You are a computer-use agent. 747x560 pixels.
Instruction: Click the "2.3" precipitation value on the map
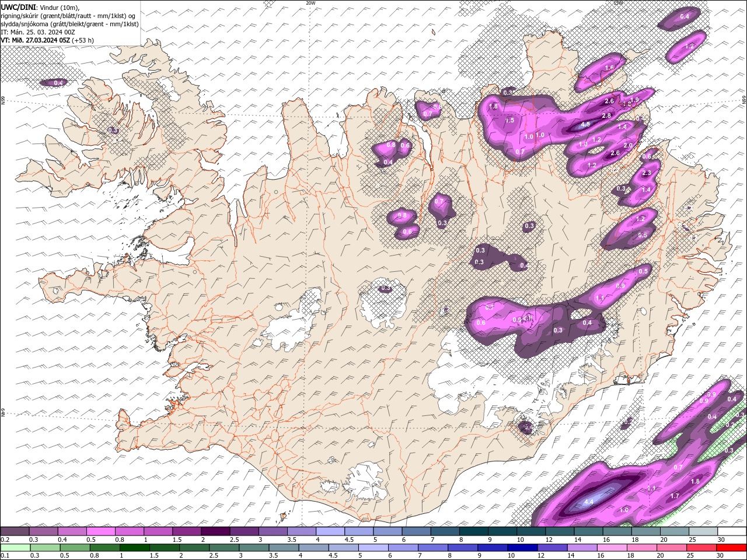(x=646, y=173)
